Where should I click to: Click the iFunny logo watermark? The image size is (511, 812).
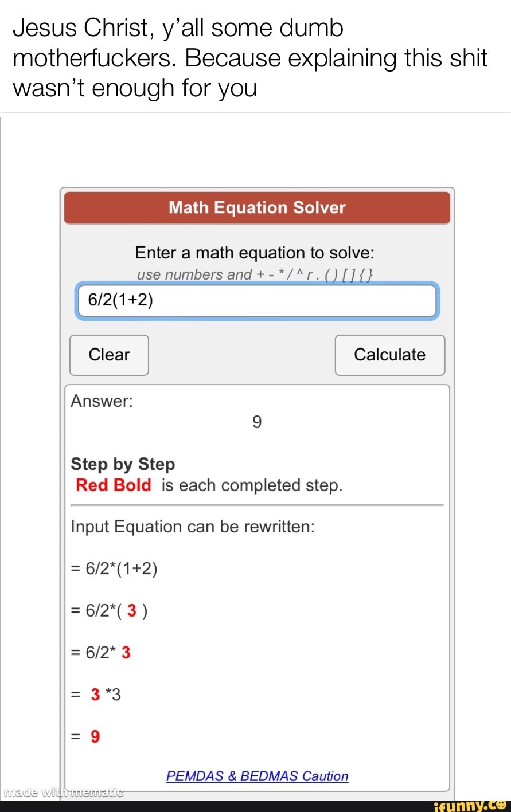click(x=470, y=805)
